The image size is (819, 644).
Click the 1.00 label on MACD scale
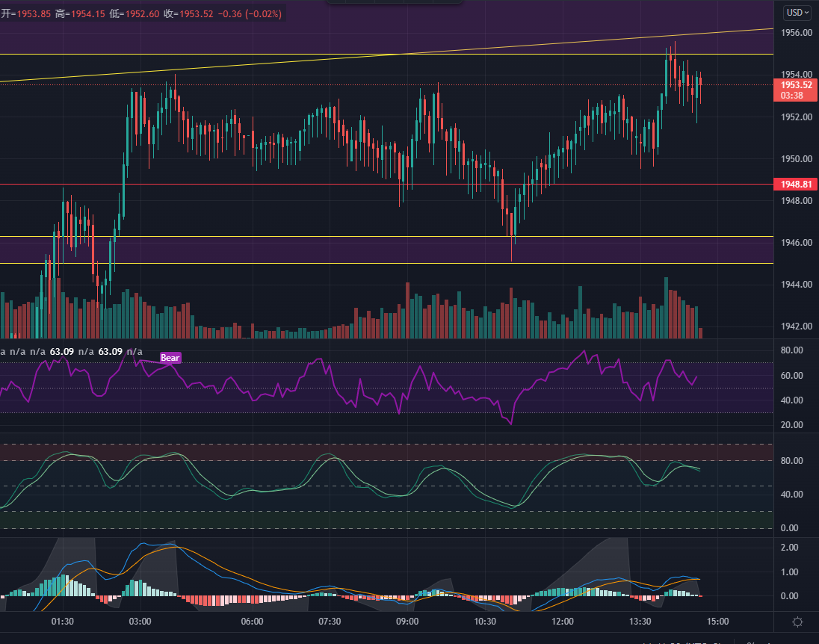coord(789,572)
